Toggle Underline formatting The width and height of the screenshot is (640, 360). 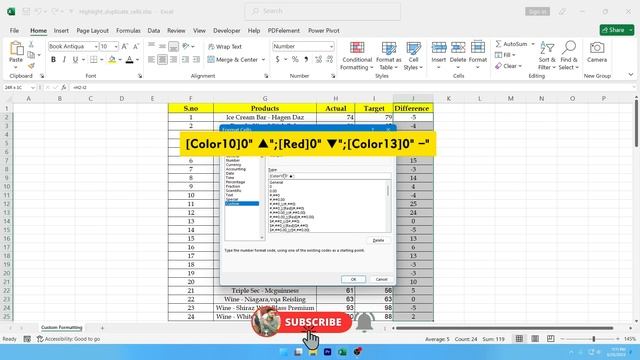click(x=75, y=60)
